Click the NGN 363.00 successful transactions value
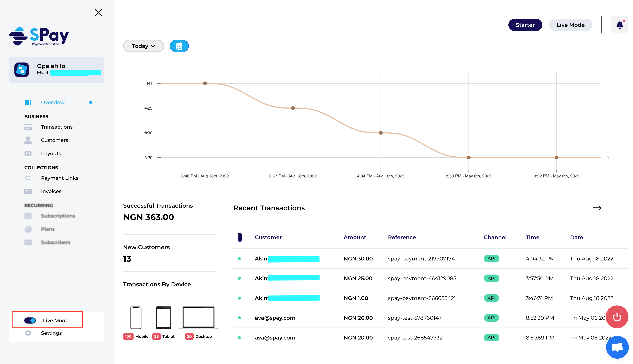633x364 pixels. (149, 217)
